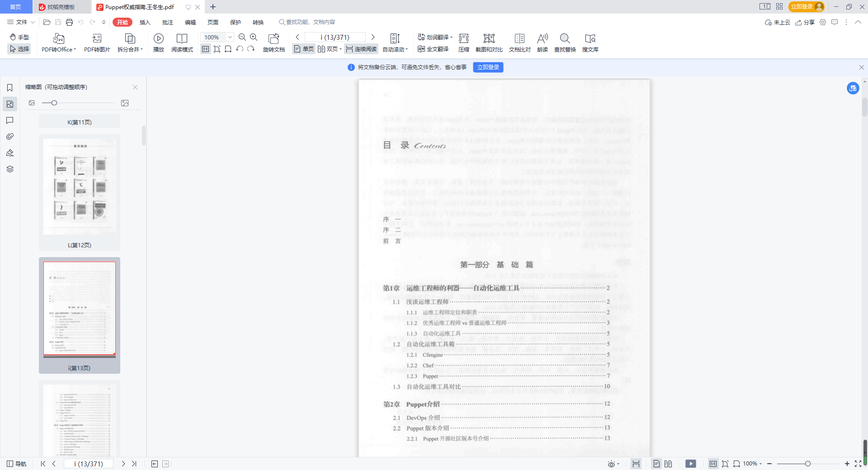This screenshot has width=868, height=470.
Task: Open the file-open folder icon
Action: (x=47, y=22)
